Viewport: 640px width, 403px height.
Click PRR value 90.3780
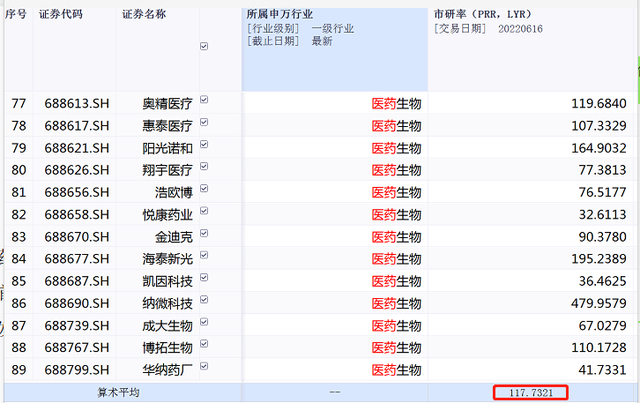click(x=602, y=237)
